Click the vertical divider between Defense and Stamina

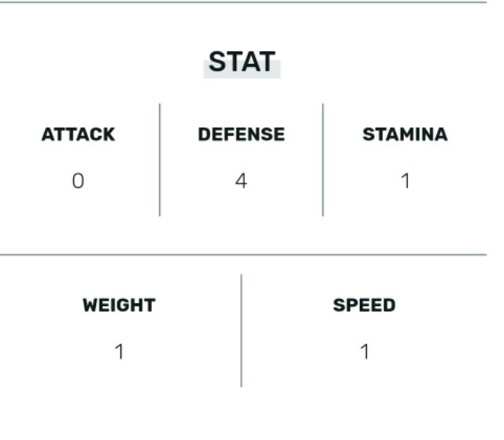coord(323,159)
